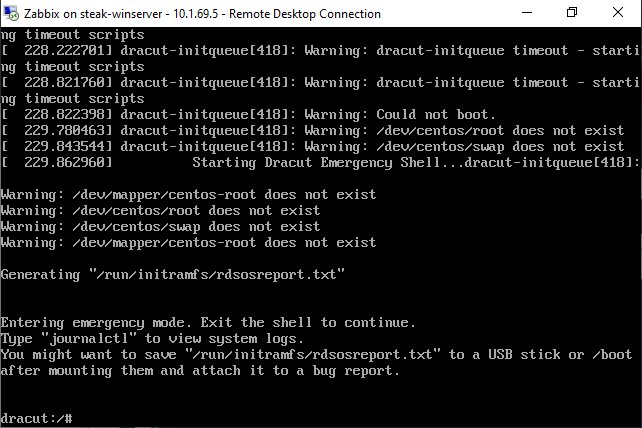Click the window title text showing 10.1.69.5
This screenshot has height=428, width=642.
click(202, 14)
